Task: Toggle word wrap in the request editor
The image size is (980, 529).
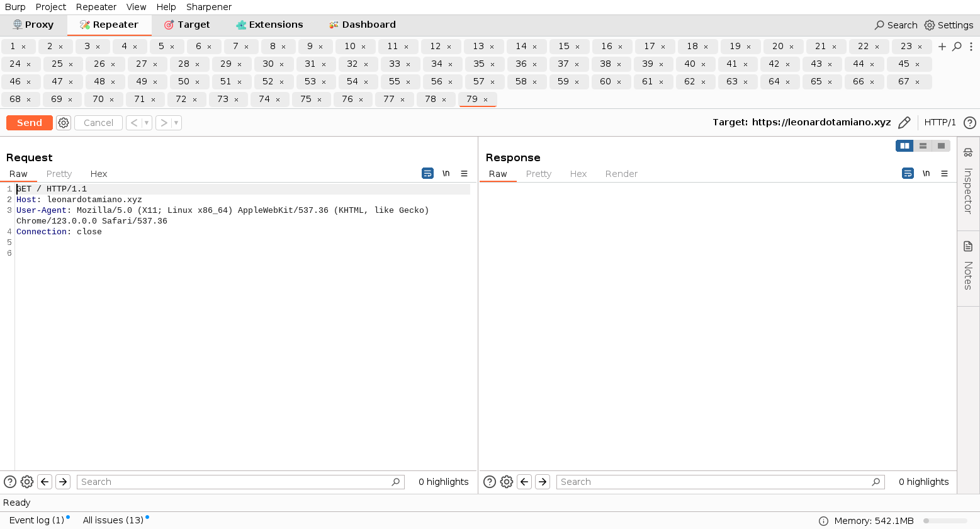Action: (x=427, y=173)
